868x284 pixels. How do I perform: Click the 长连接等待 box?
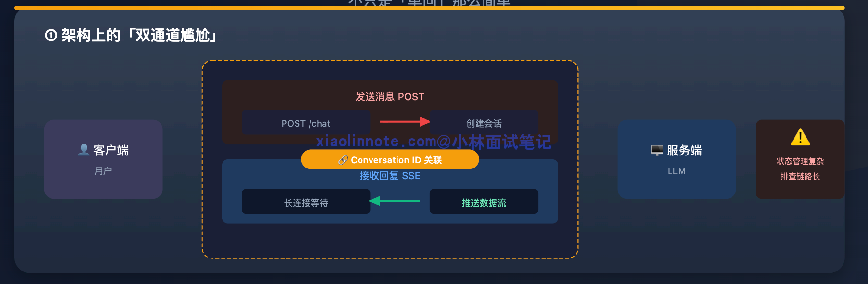(x=306, y=201)
